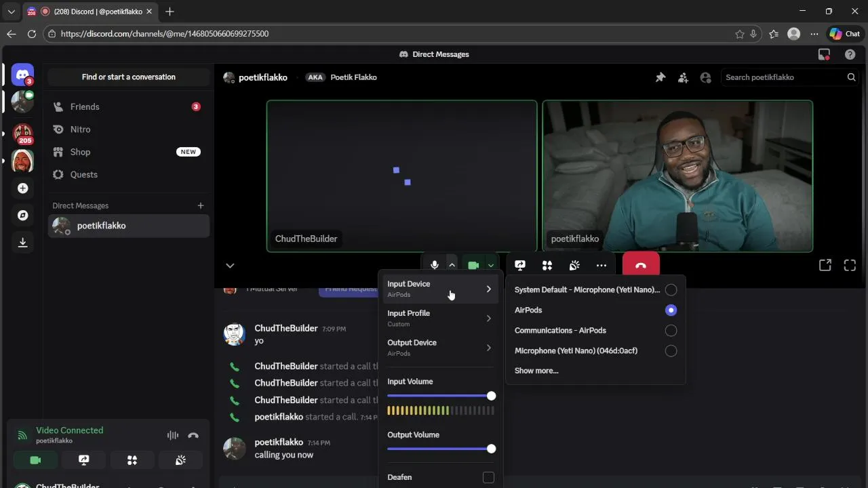This screenshot has width=868, height=488.
Task: Turn off camera in call controls
Action: pyautogui.click(x=473, y=266)
